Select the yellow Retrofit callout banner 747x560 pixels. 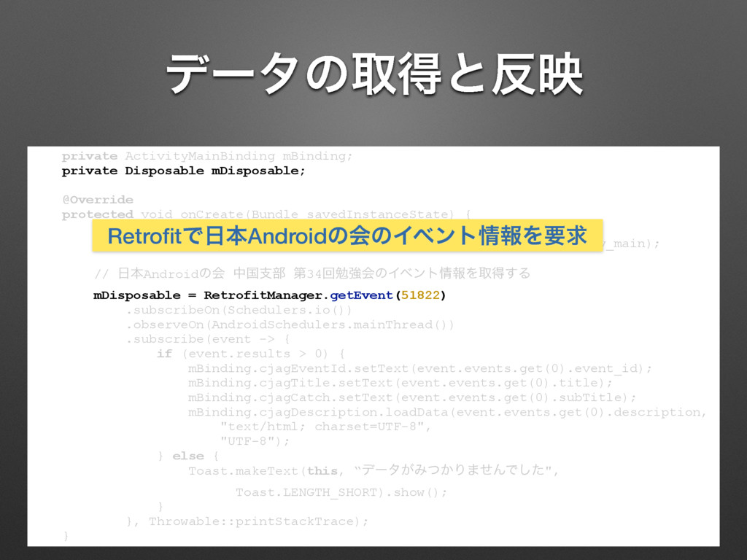(x=347, y=236)
